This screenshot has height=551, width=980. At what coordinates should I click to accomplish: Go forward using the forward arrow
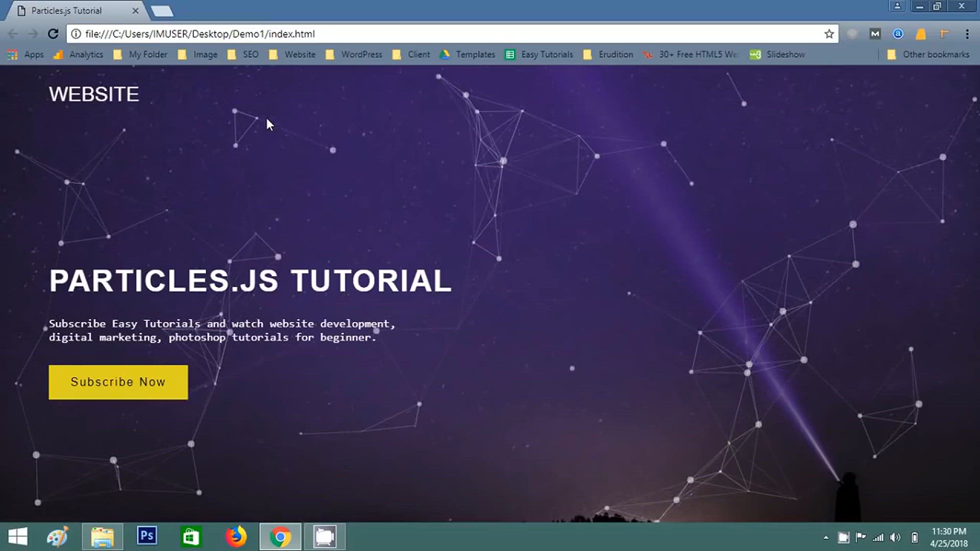click(33, 34)
